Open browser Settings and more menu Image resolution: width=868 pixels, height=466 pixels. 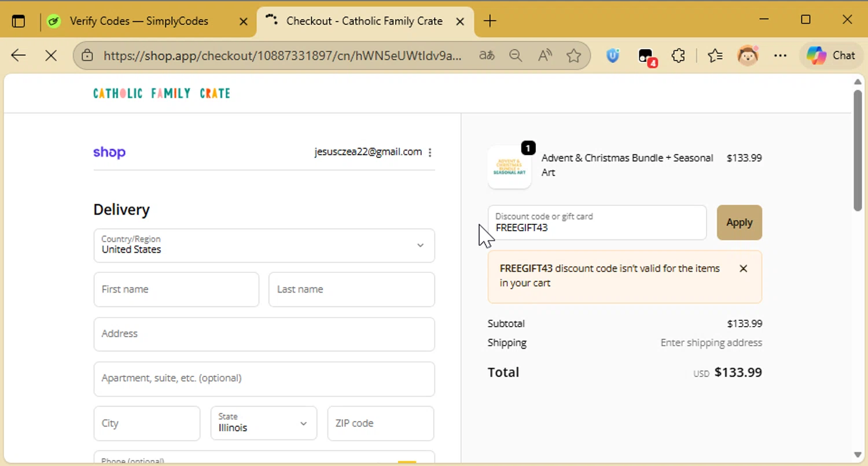780,56
